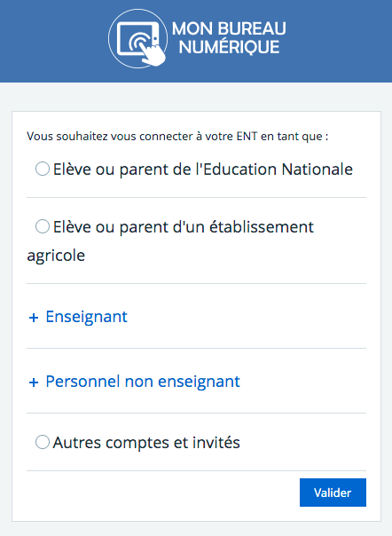Click the tablet logo icon in header

[138, 39]
